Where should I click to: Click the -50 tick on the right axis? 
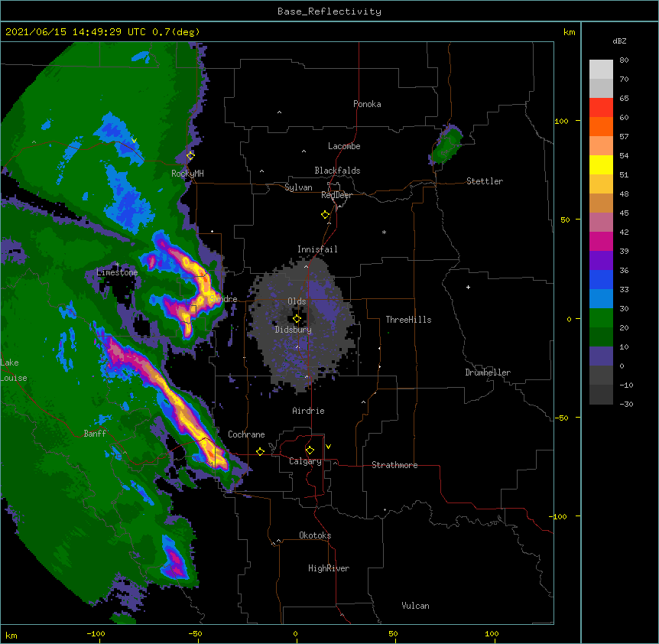(x=560, y=418)
